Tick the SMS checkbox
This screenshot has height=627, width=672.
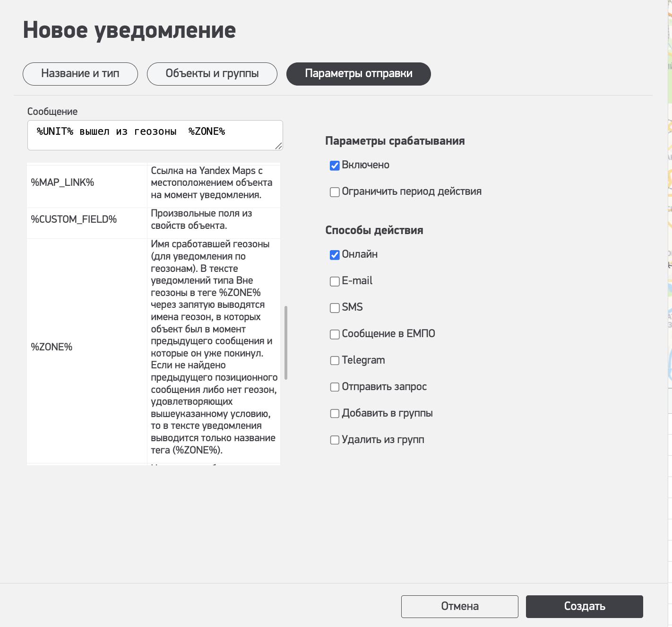335,308
